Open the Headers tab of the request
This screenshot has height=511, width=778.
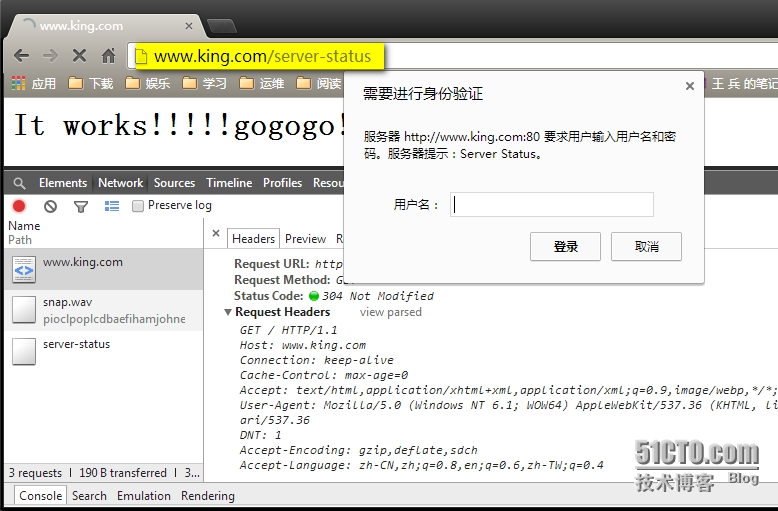pyautogui.click(x=254, y=239)
